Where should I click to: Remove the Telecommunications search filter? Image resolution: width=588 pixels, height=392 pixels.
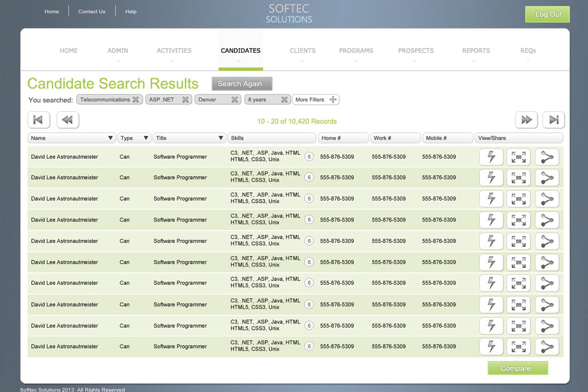(135, 100)
